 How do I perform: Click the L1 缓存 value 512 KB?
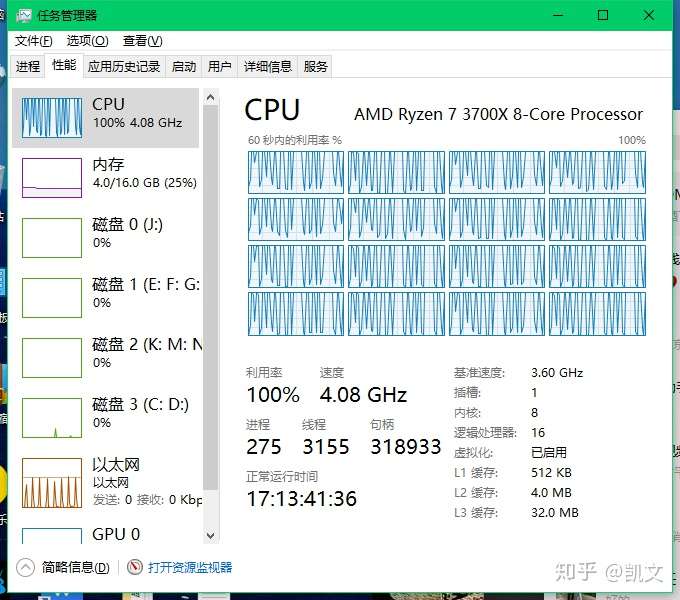click(x=551, y=473)
